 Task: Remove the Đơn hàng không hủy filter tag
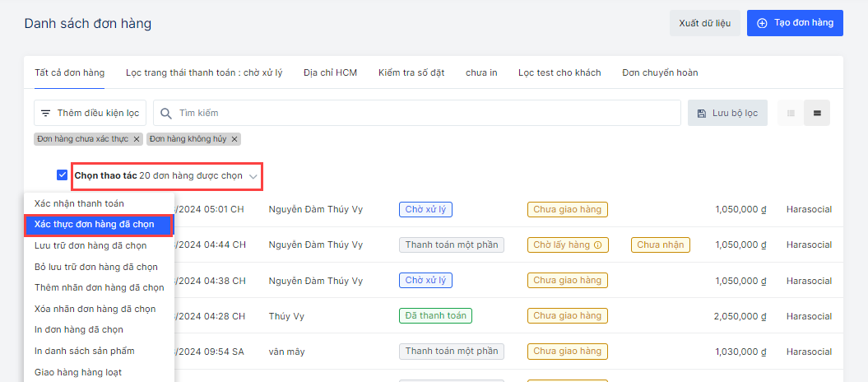[234, 139]
